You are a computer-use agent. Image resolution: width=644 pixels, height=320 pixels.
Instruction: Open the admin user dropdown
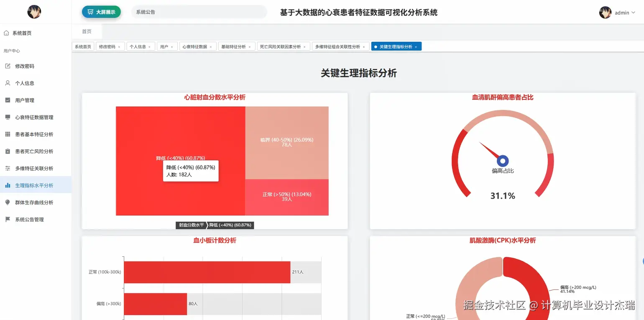coord(625,13)
